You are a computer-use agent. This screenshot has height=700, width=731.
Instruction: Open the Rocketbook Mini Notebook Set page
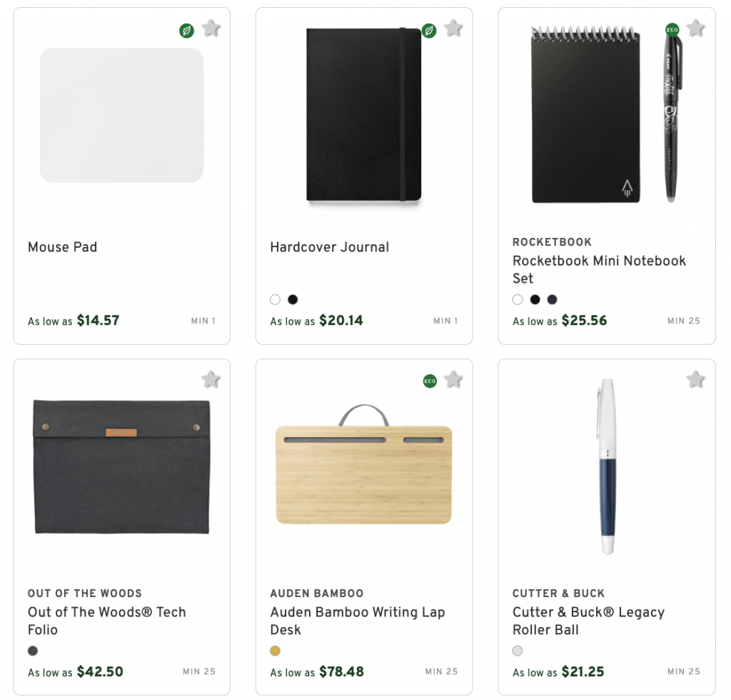(x=599, y=269)
